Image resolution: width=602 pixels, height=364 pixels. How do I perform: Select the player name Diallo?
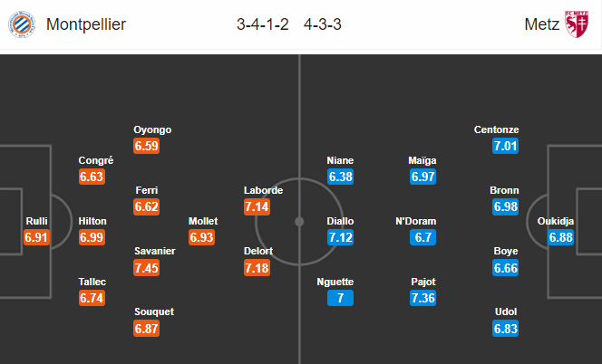340,221
